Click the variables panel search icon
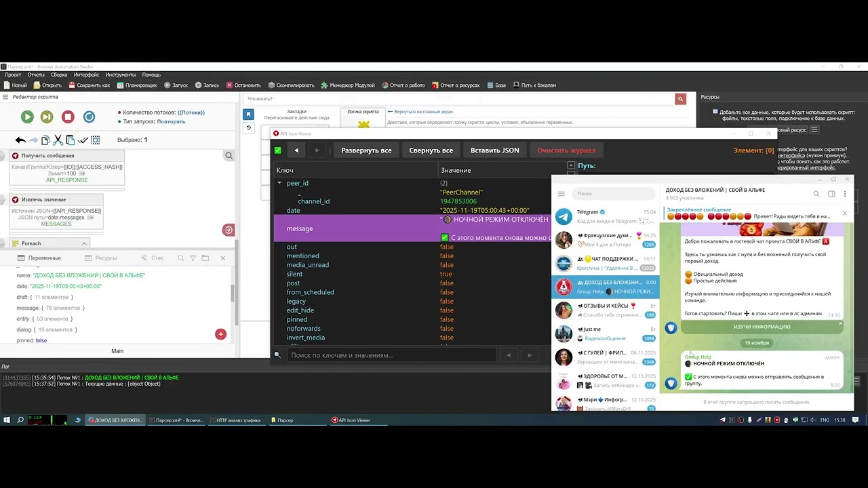The width and height of the screenshot is (868, 488). 180,258
